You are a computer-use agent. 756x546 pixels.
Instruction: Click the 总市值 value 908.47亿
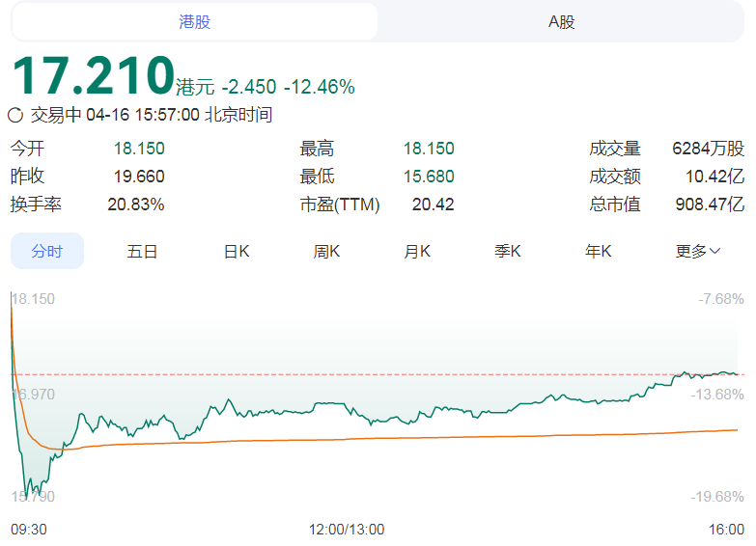coord(710,205)
